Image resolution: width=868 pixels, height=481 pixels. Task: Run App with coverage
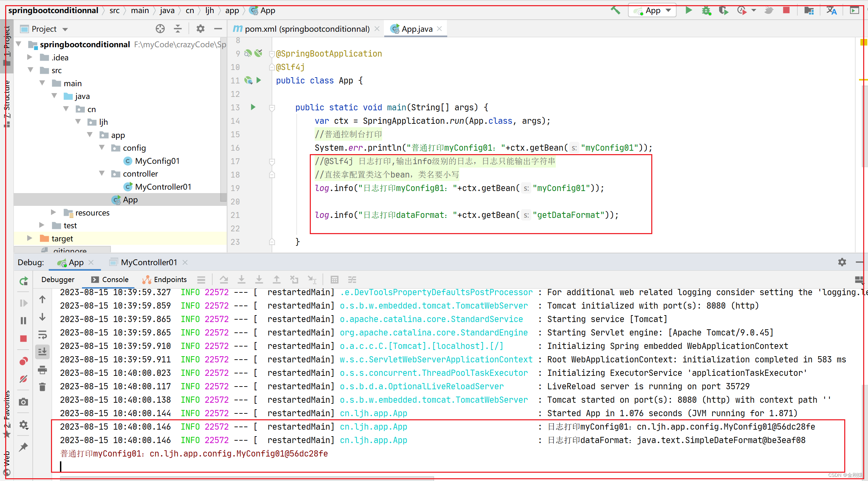[x=724, y=10]
